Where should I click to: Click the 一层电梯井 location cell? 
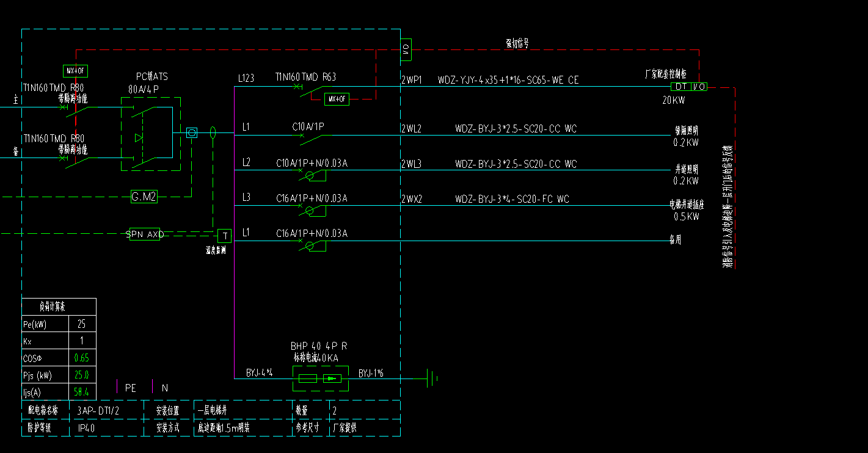pyautogui.click(x=243, y=411)
